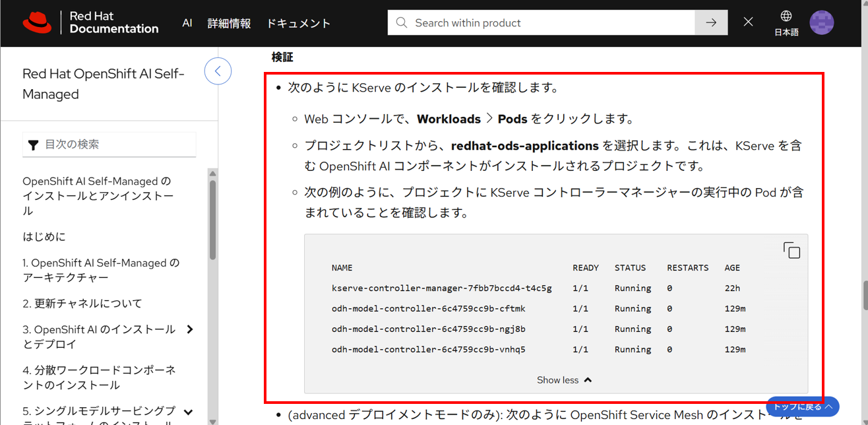Expand chapter 3 with its chevron arrow
The image size is (868, 425).
click(x=190, y=329)
